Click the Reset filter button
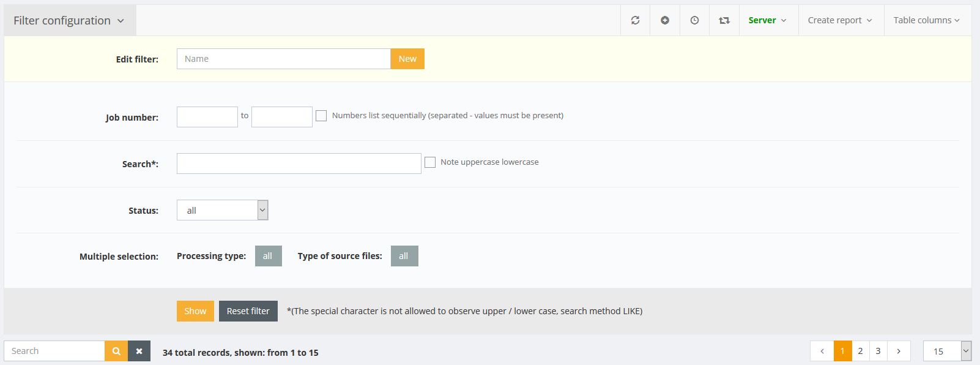Screen dimensions: 980x365 pos(248,311)
